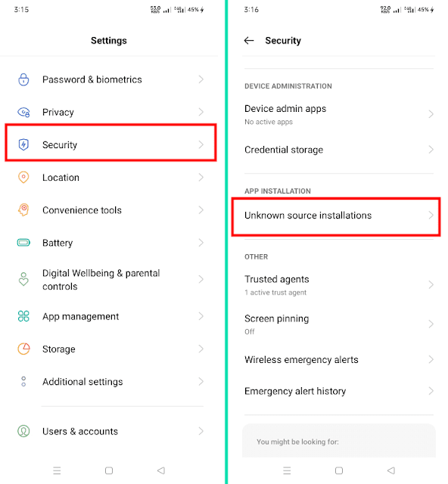Tap the Location pin icon
This screenshot has height=484, width=448.
(x=23, y=177)
